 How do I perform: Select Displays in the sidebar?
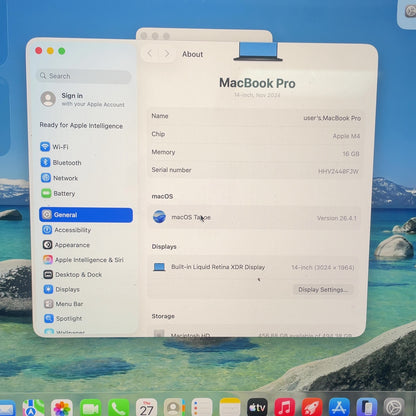(x=62, y=289)
